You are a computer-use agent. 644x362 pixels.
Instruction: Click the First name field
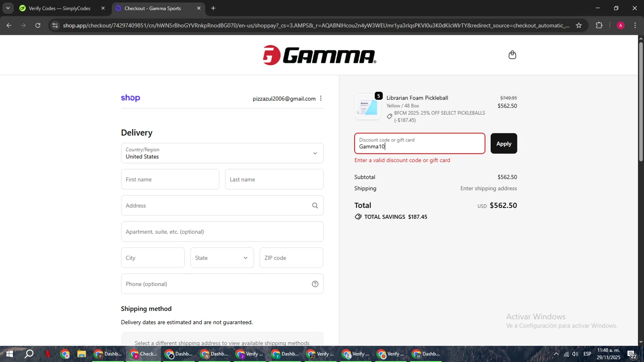point(170,179)
